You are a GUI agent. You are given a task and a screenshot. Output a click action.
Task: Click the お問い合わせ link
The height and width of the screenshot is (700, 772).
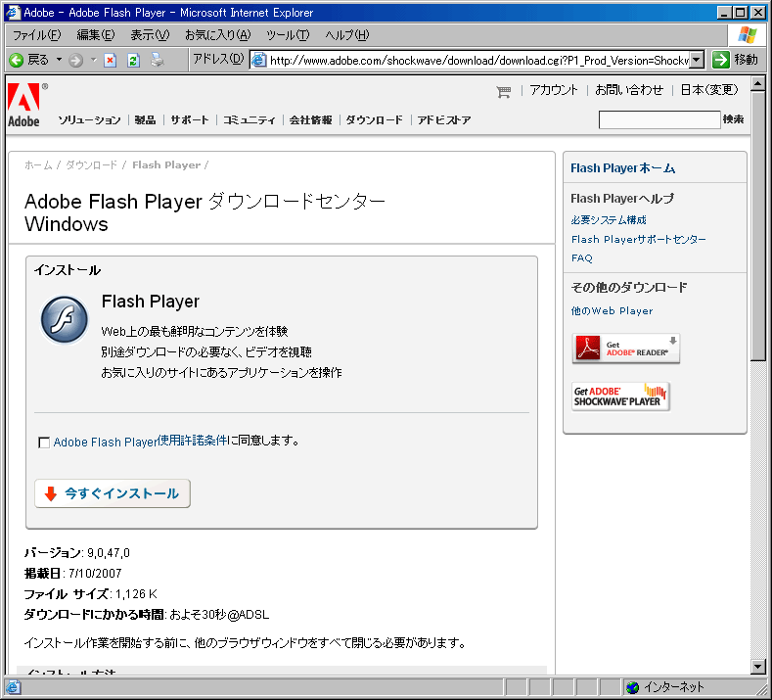pyautogui.click(x=629, y=90)
